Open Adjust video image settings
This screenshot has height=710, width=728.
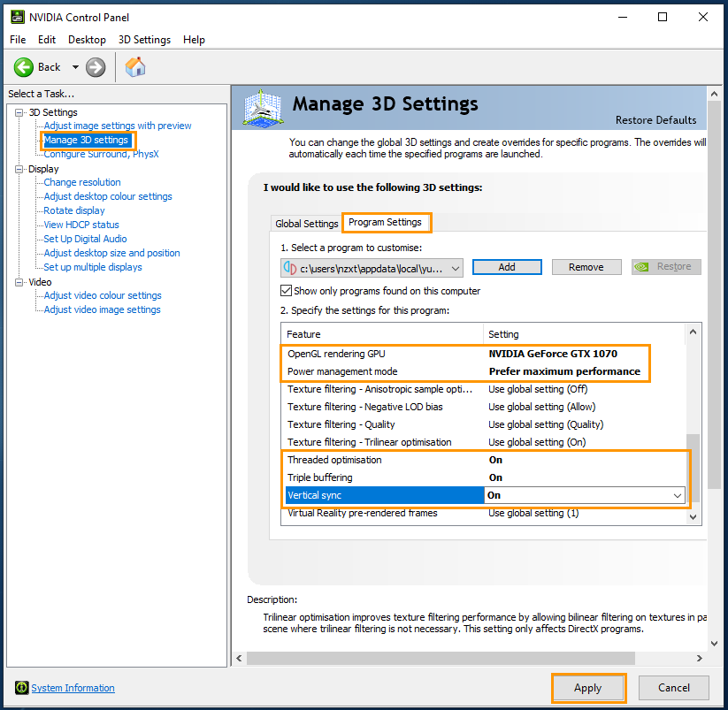tap(102, 309)
